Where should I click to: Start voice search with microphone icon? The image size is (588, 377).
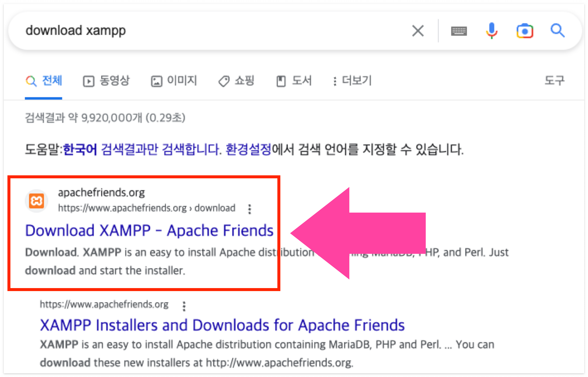[x=491, y=31]
